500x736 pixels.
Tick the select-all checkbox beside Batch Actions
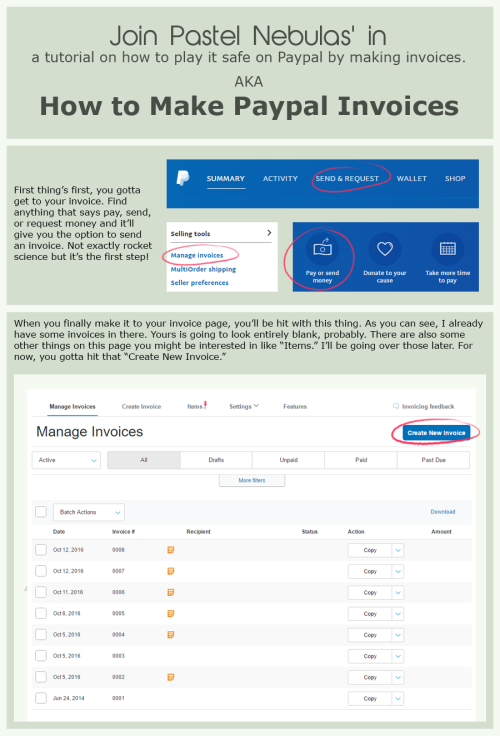[x=41, y=512]
